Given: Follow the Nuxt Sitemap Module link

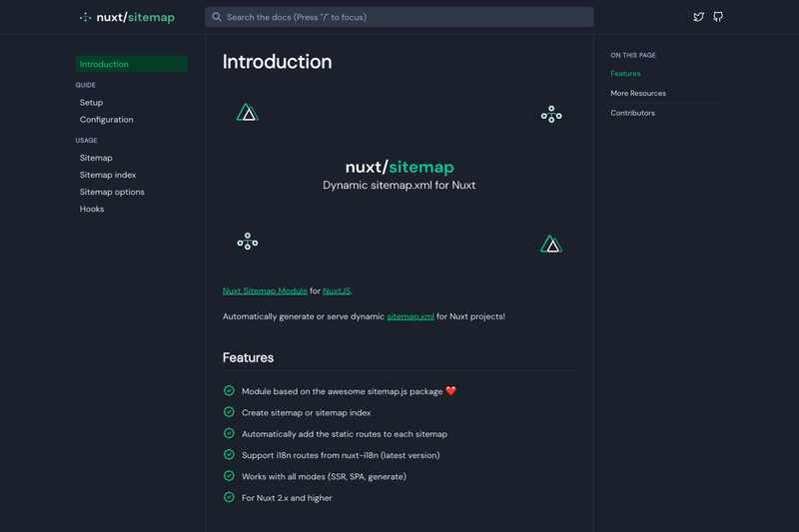Looking at the screenshot, I should click(x=265, y=290).
